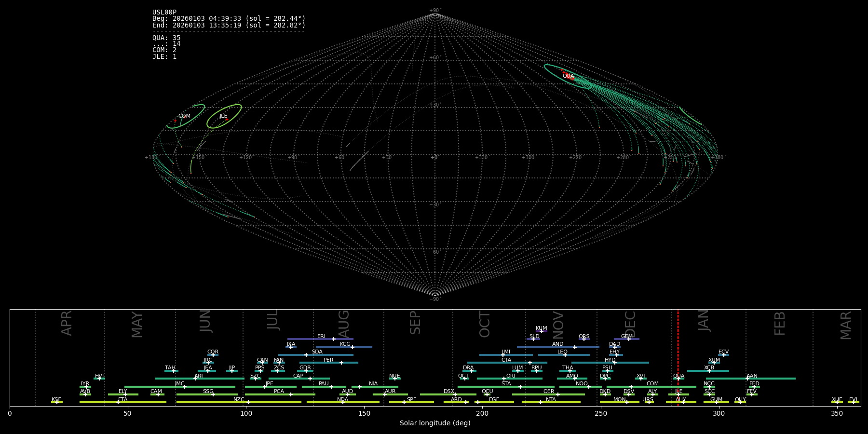Click the PER peak marker in timeline
The width and height of the screenshot is (868, 434).
[341, 363]
